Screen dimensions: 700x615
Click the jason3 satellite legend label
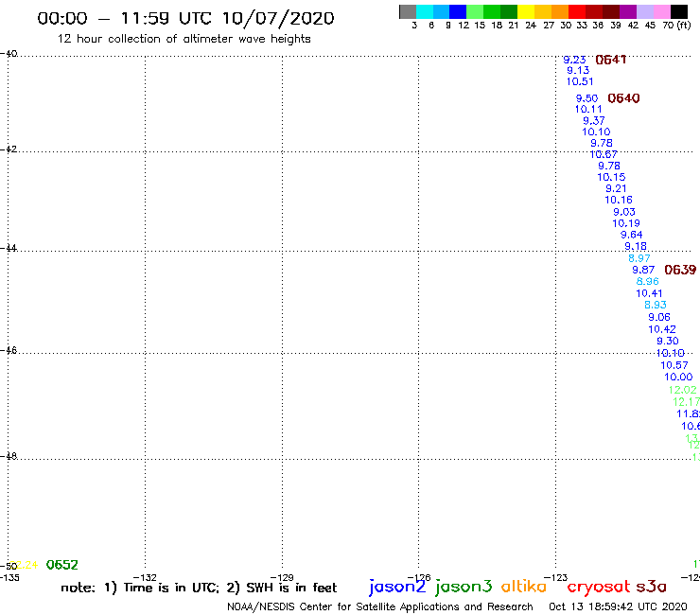[464, 587]
